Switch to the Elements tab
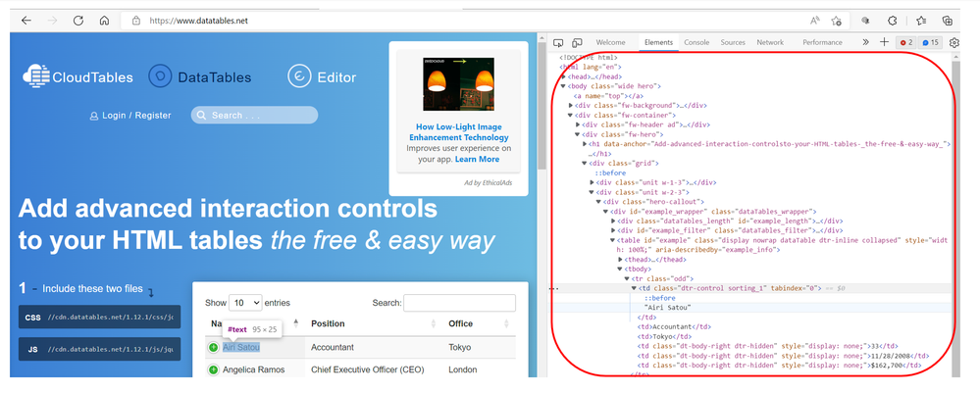The image size is (980, 393). [659, 42]
